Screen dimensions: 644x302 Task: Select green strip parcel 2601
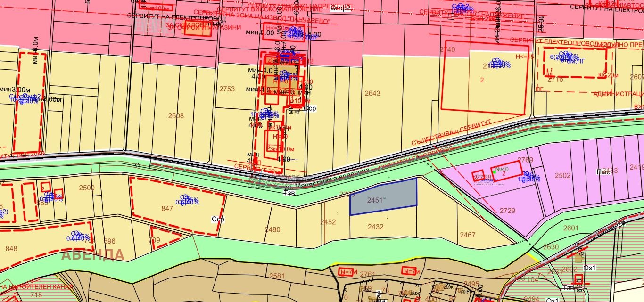coord(570,228)
